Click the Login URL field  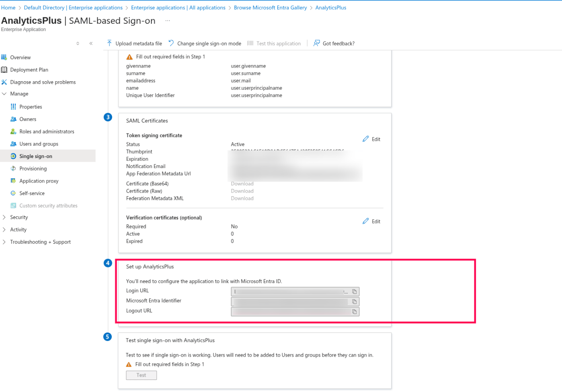coord(295,291)
